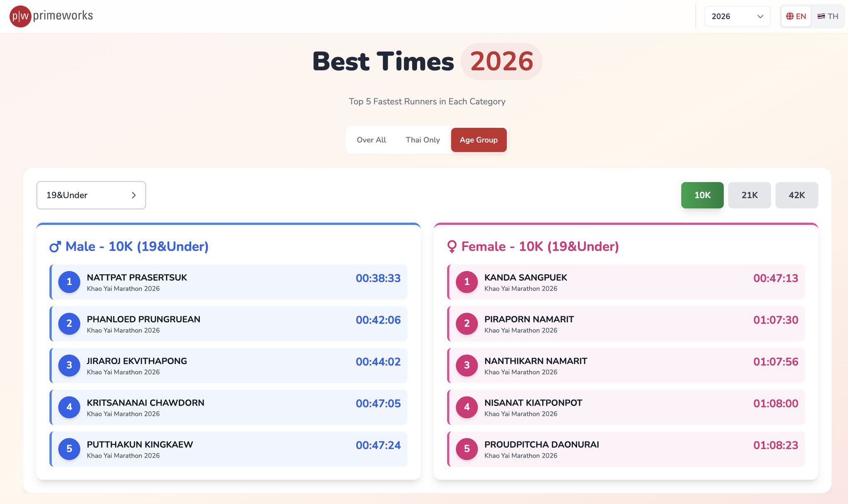This screenshot has height=504, width=848.
Task: Select the 21K distance button
Action: 749,195
